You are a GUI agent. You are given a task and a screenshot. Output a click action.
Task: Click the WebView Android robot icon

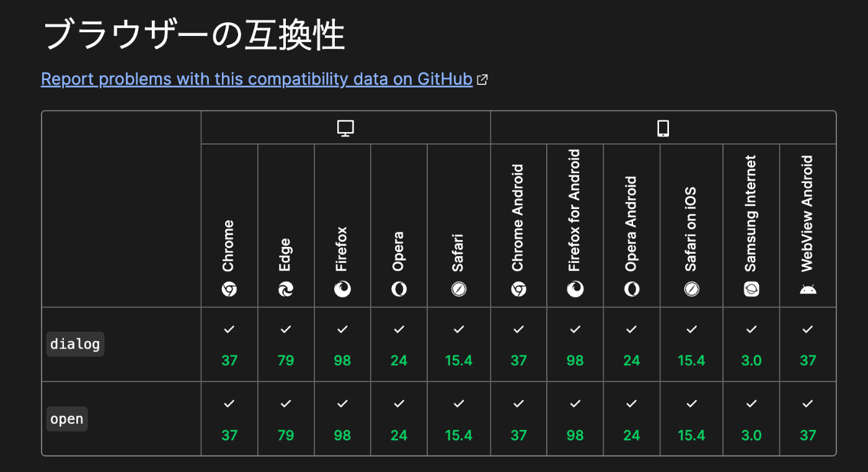pos(808,289)
